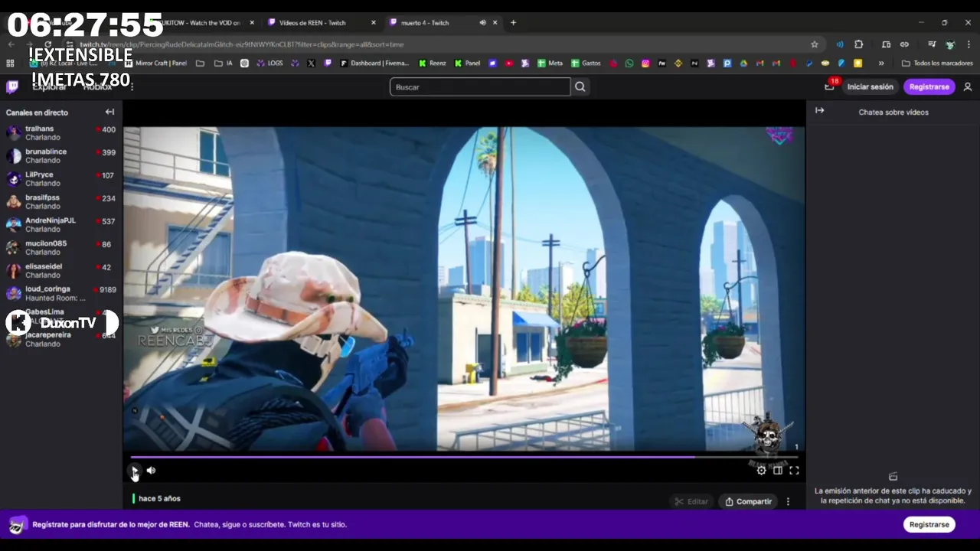The image size is (980, 551).
Task: Open the brunablince live channel
Action: tap(61, 156)
